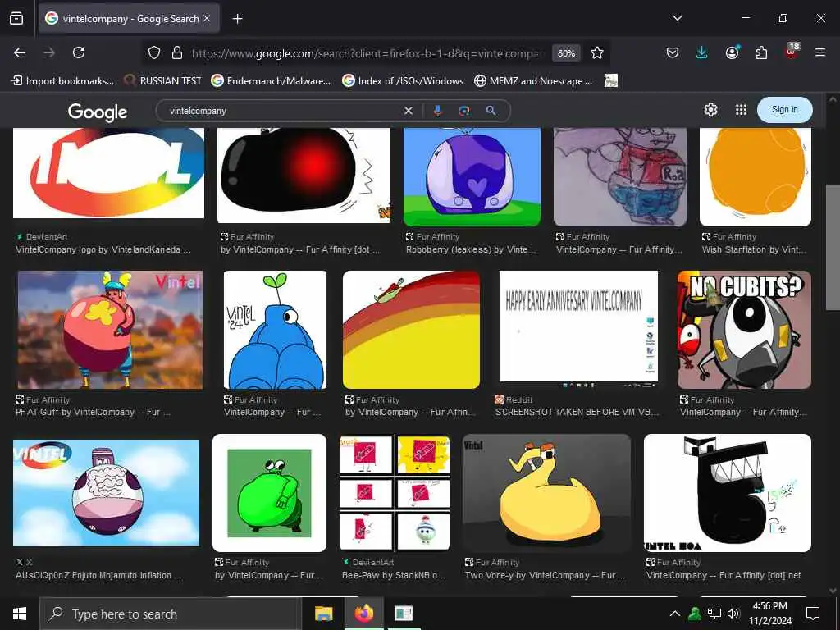Submit search with magnifier icon
The width and height of the screenshot is (840, 630).
[491, 111]
